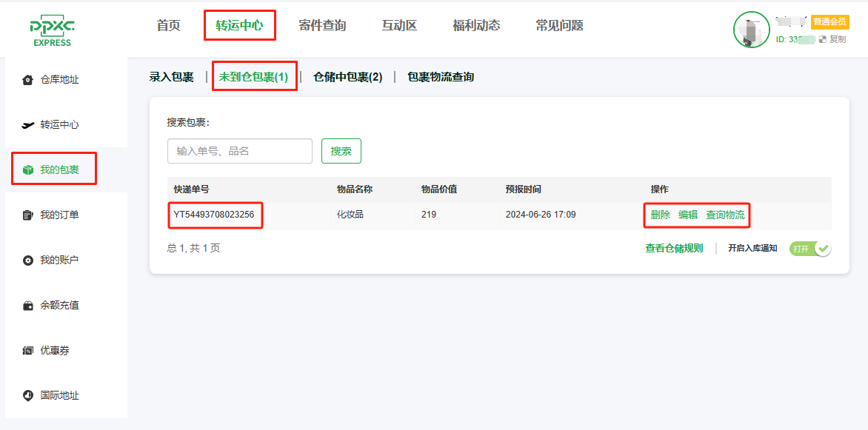Click the 我的订单 sidebar icon
Screen dimensions: 868x430
coord(28,215)
